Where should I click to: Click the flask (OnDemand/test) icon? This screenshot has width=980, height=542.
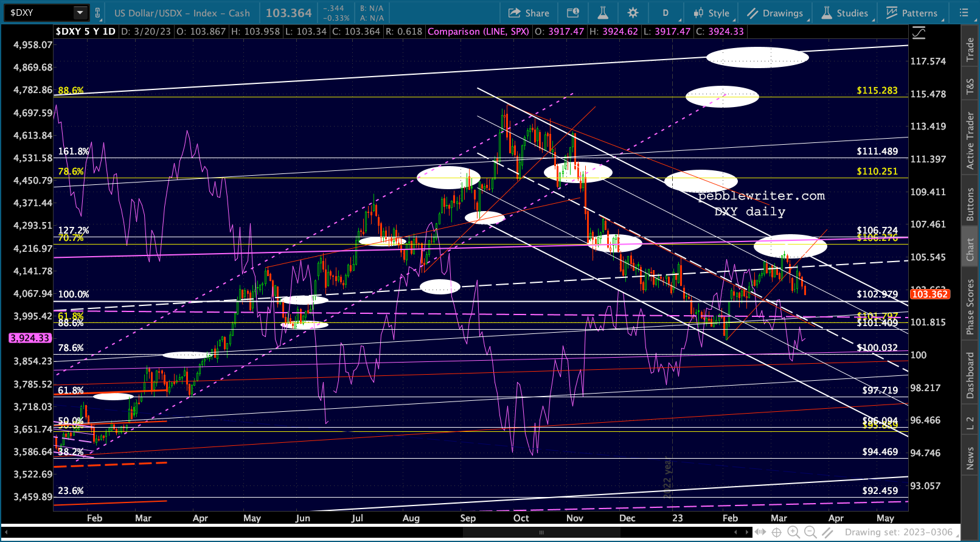(602, 13)
